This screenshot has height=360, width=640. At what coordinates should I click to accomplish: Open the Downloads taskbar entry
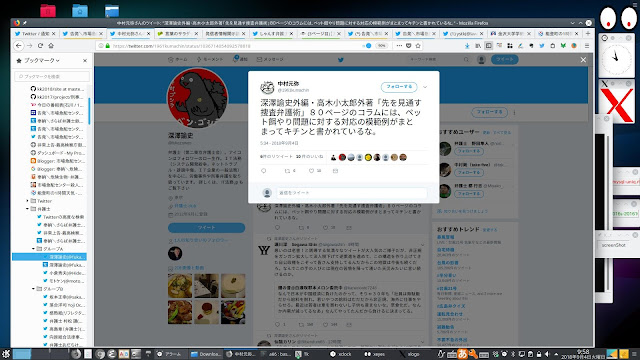pos(206,354)
